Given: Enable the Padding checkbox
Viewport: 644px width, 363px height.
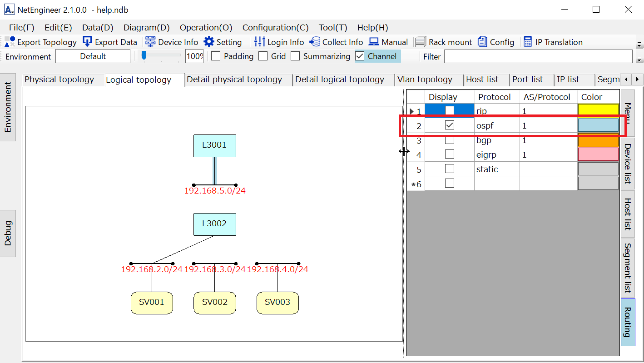Looking at the screenshot, I should 216,56.
